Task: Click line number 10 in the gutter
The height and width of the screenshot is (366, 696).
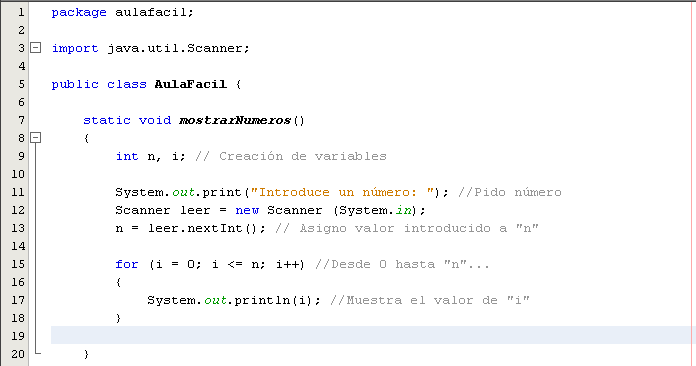Action: tap(18, 174)
